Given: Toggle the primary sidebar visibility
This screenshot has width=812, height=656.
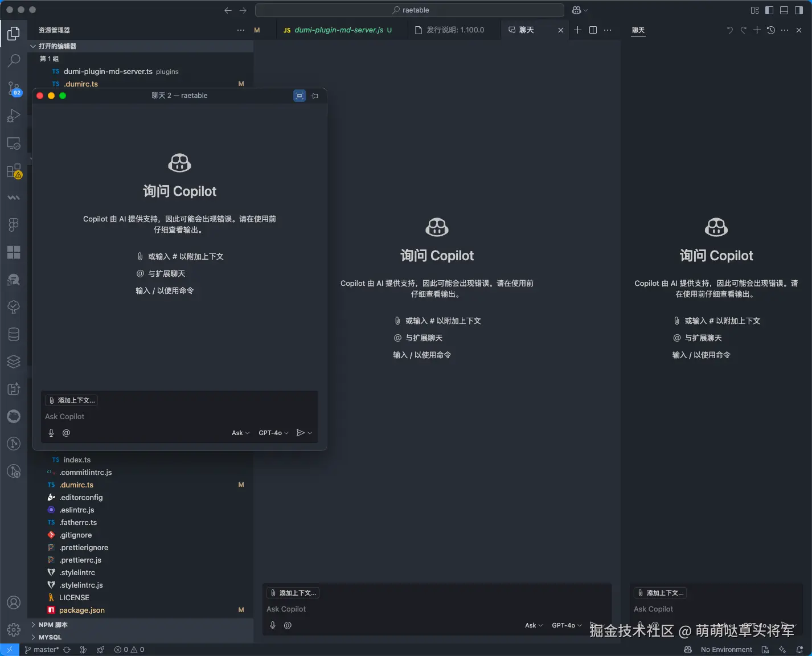Looking at the screenshot, I should point(769,10).
